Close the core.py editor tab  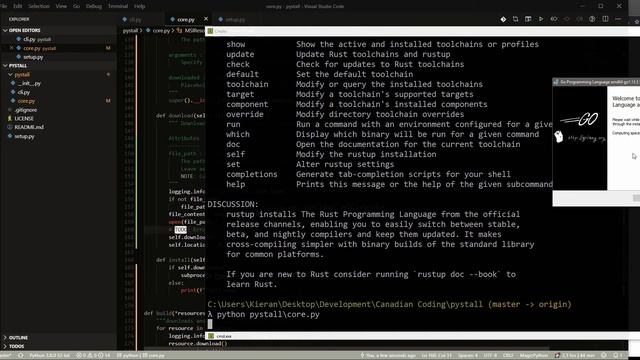click(206, 19)
